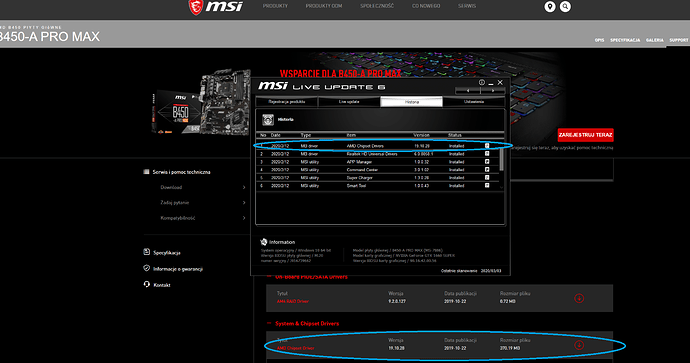The height and width of the screenshot is (363, 690).
Task: Click the Version column header
Action: click(421, 135)
